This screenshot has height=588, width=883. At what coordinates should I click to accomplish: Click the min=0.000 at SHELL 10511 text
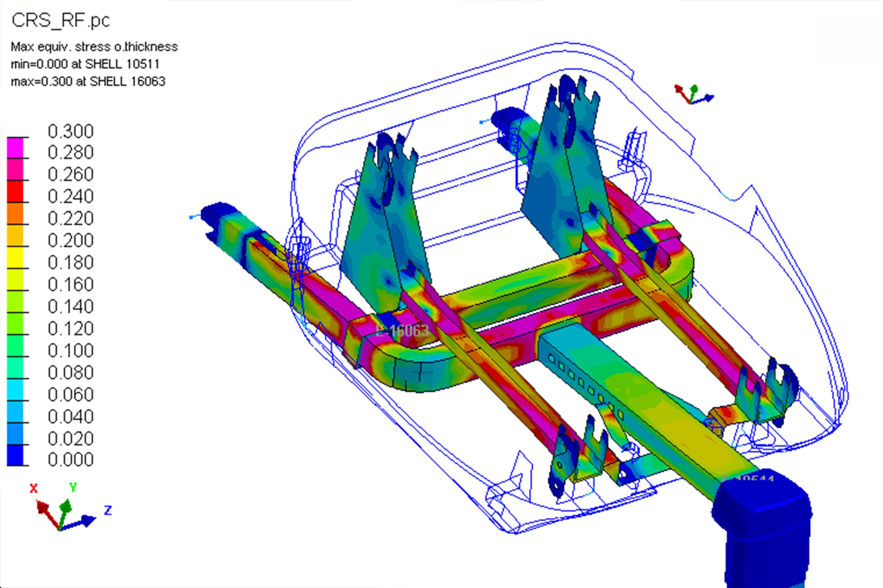[85, 64]
